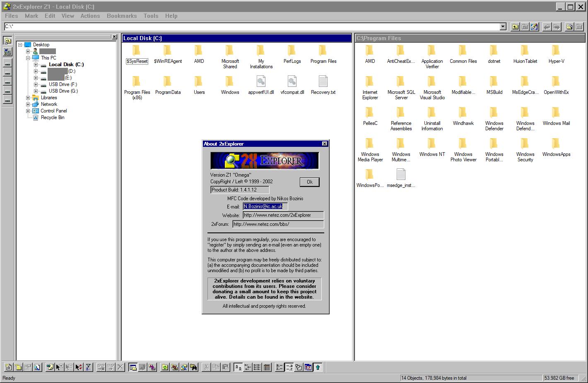The width and height of the screenshot is (588, 383).
Task: Click the C:\Program Files pane header
Action: [x=470, y=38]
